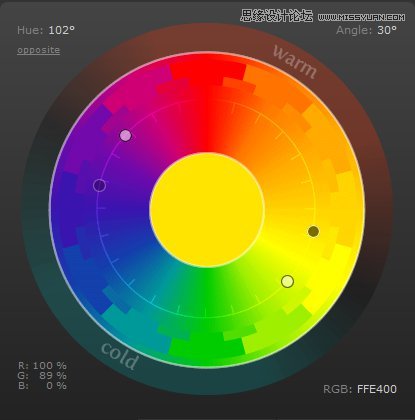Click the R: 100 % readout

[x=42, y=366]
